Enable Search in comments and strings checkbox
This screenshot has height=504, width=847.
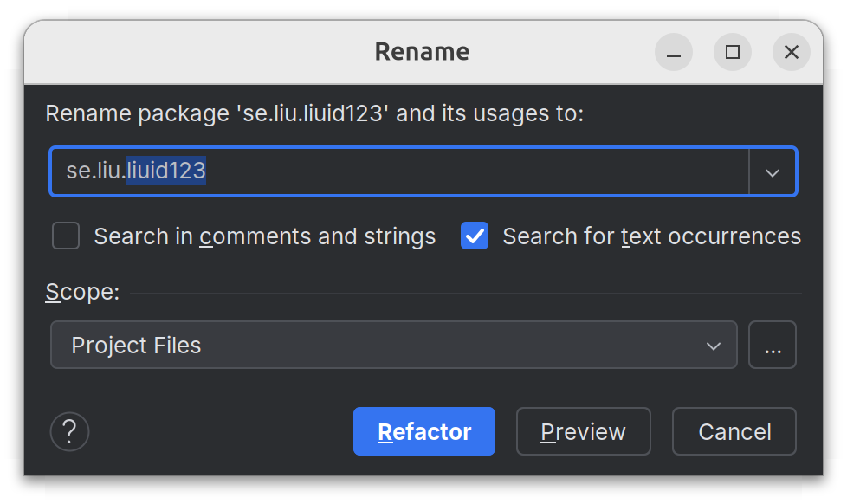pos(66,236)
